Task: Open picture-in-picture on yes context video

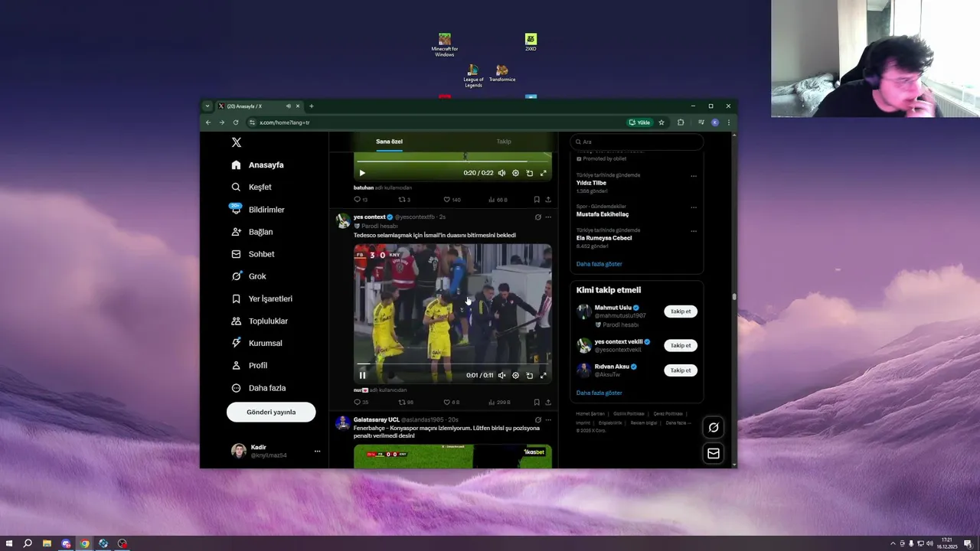Action: click(x=529, y=375)
